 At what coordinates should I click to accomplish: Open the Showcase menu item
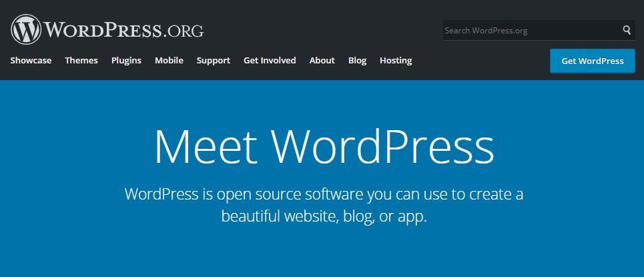tap(31, 61)
